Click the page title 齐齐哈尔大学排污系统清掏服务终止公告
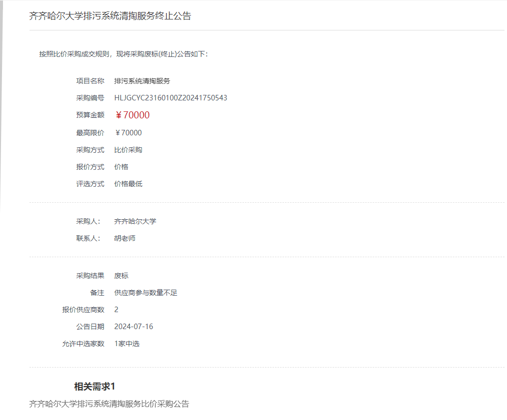The image size is (507, 420). click(110, 16)
